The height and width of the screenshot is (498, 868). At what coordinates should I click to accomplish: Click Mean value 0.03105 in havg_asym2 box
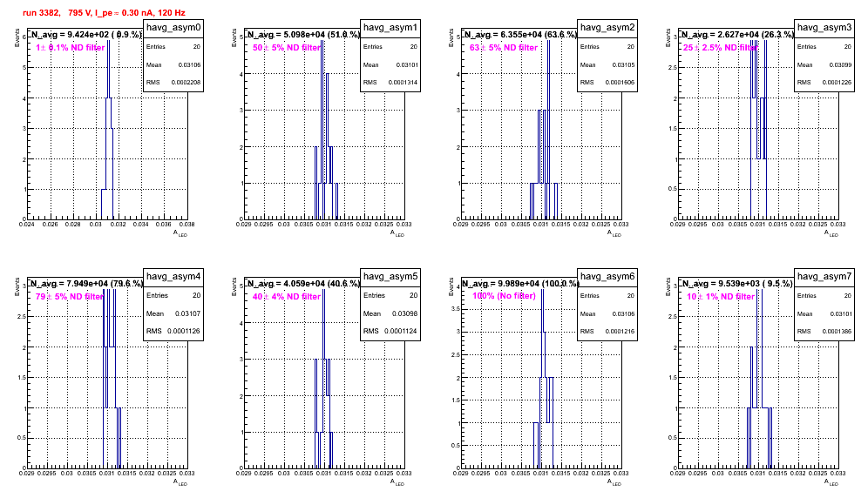[x=623, y=64]
